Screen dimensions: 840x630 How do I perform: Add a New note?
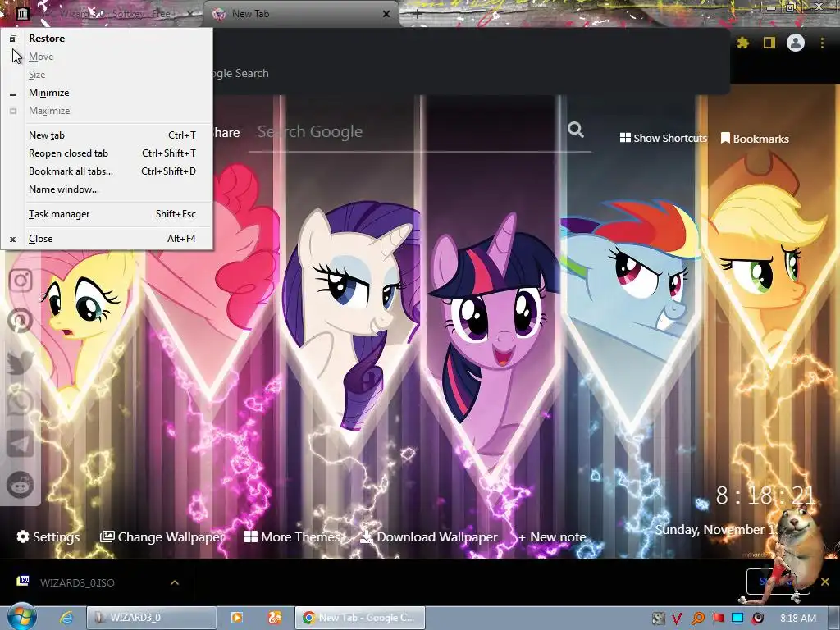tap(552, 536)
